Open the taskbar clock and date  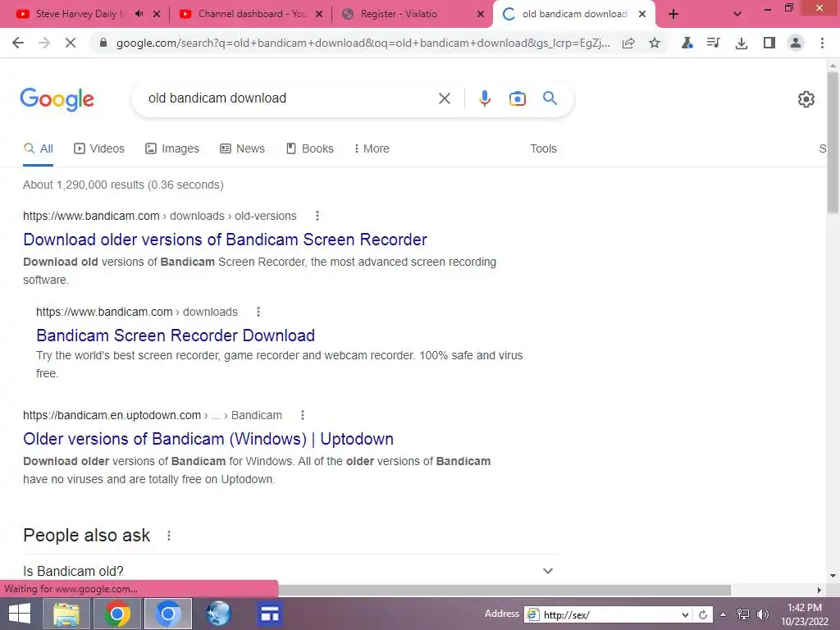[804, 614]
